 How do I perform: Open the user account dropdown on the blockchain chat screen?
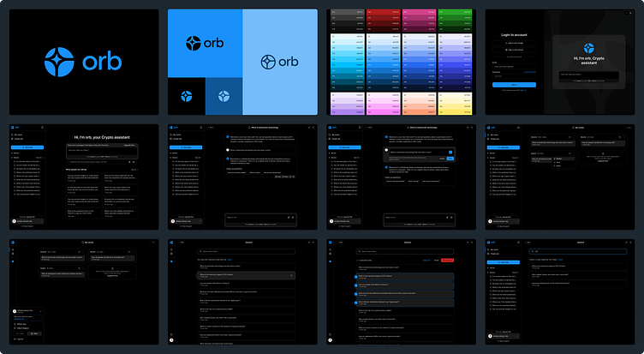point(186,221)
